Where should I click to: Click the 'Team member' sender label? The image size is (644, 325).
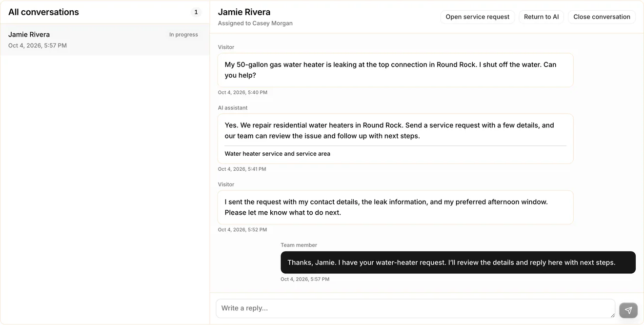(x=299, y=245)
